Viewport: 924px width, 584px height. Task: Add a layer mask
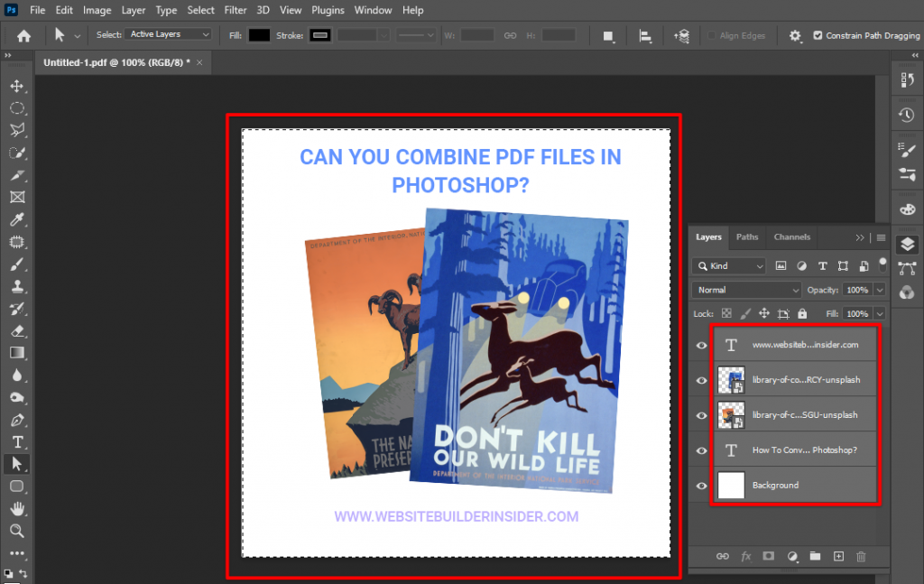click(769, 556)
